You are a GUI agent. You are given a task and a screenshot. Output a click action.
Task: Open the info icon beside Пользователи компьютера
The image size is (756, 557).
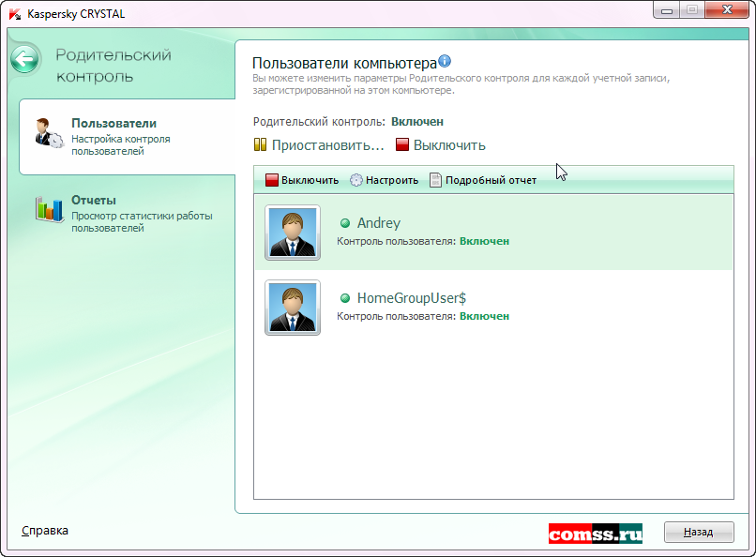[445, 61]
